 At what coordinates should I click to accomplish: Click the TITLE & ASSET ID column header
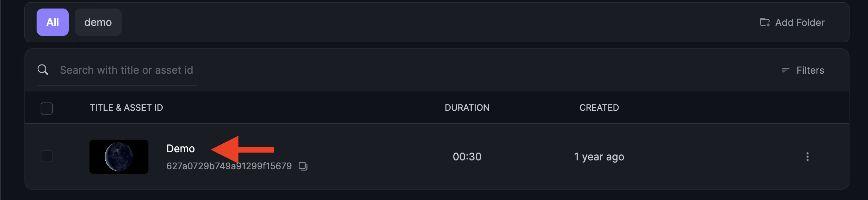click(126, 108)
